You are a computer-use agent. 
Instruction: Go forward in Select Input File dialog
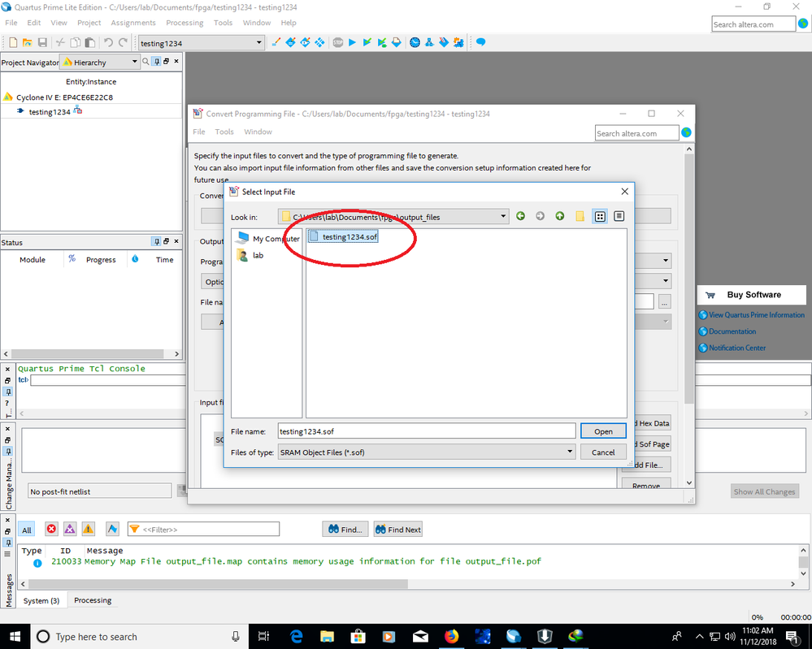pyautogui.click(x=541, y=216)
